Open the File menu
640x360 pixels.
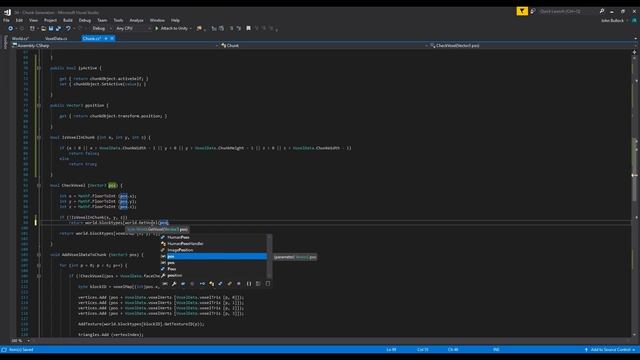pyautogui.click(x=7, y=20)
